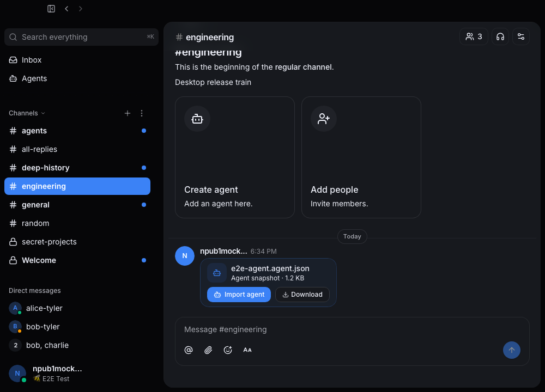Toggle text formatting with Aa icon

tap(247, 350)
